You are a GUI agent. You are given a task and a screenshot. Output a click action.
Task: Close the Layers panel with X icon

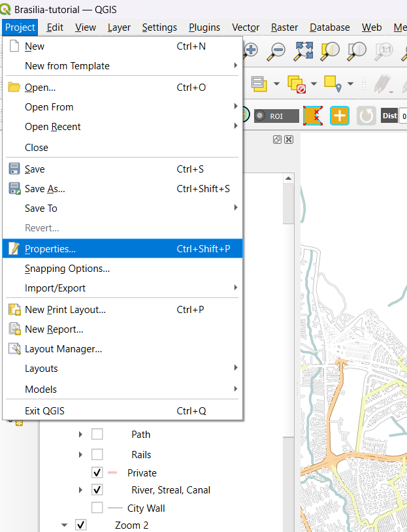[289, 139]
